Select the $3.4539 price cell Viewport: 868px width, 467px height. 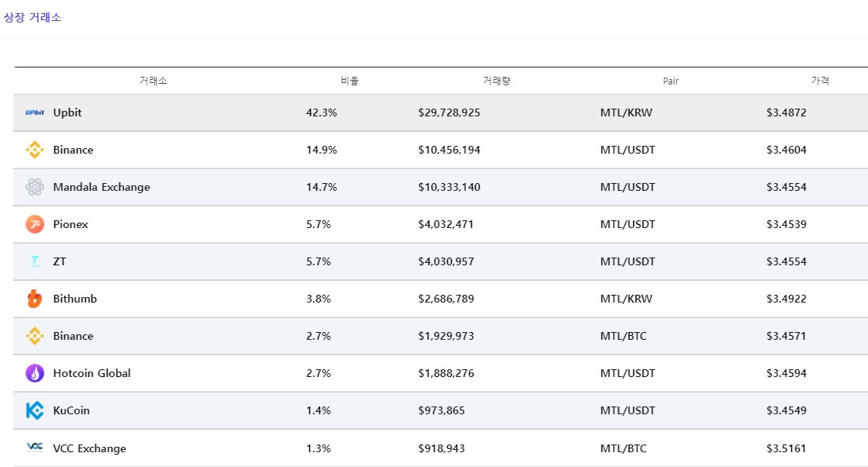(x=786, y=224)
